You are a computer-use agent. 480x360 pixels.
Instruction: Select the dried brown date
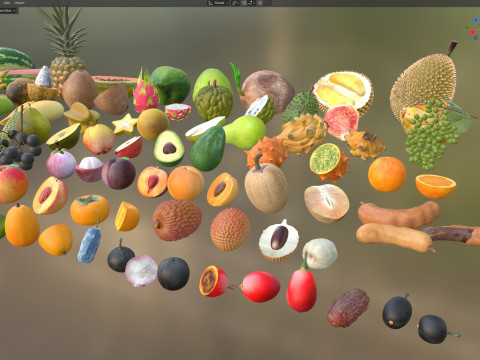coord(348,308)
